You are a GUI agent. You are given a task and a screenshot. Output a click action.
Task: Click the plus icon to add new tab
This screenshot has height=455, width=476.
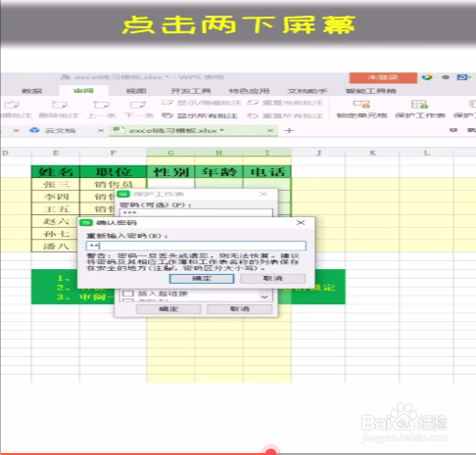click(x=289, y=131)
